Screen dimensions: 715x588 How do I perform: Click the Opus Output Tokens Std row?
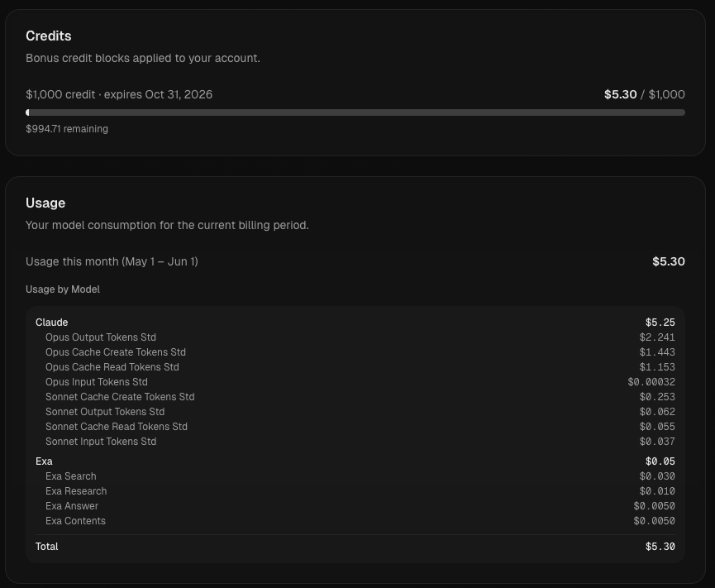(360, 337)
